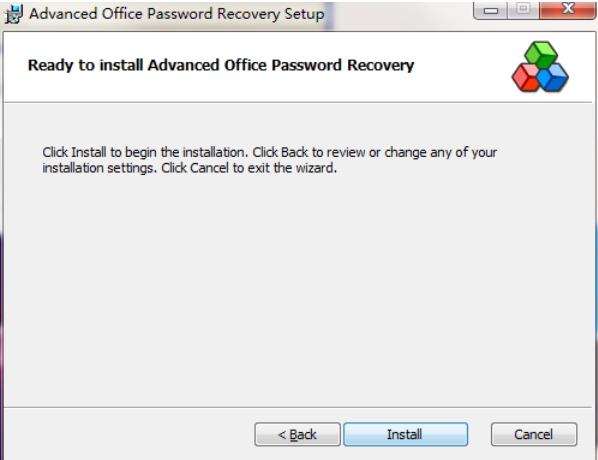598x460 pixels.
Task: Click the blue cube in the logo
Action: point(553,78)
